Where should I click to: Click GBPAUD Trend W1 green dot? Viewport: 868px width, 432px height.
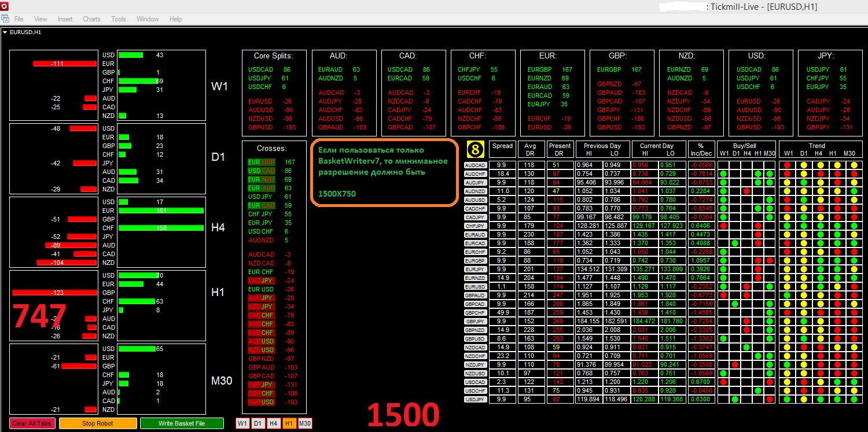[787, 295]
